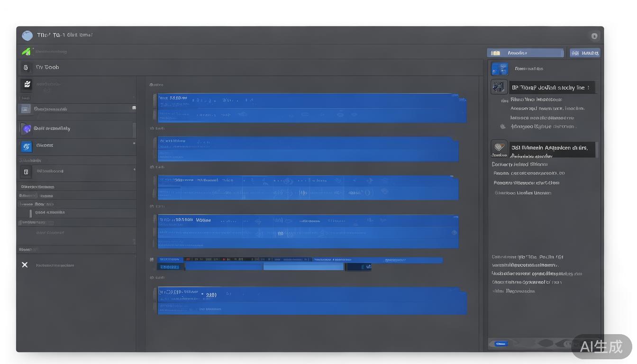Switch to the small rightmost tab in right panel
Viewport: 637px width, 364px height.
585,53
